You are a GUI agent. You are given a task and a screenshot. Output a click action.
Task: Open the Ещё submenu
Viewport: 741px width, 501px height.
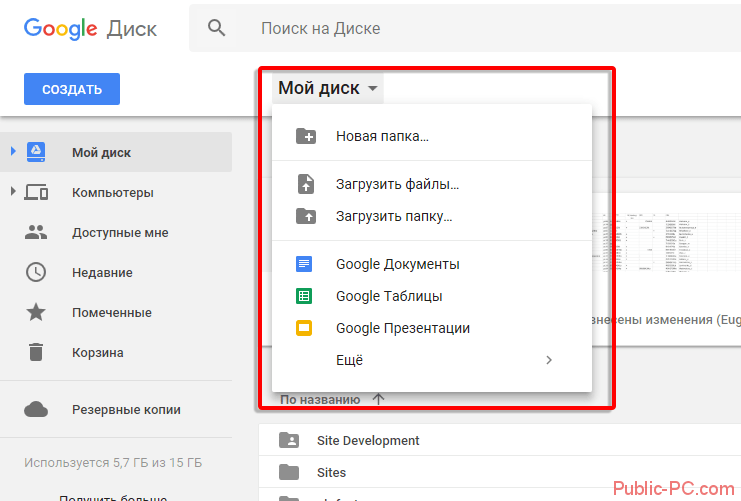(x=432, y=360)
